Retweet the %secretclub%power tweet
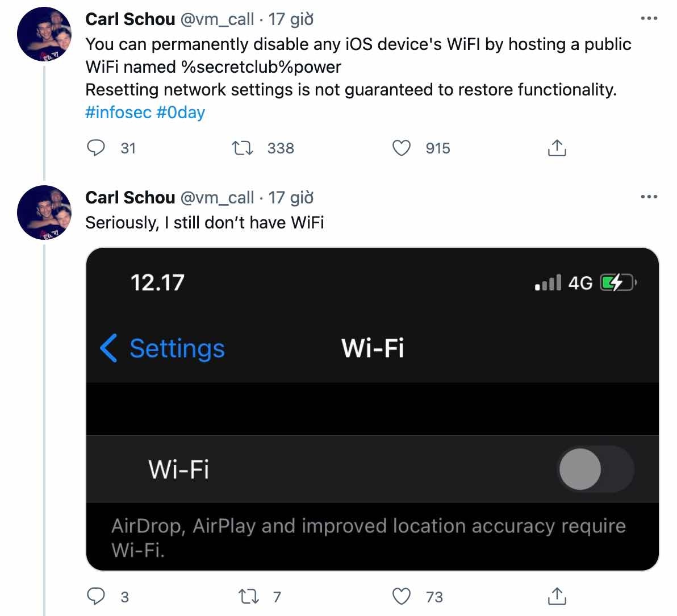The width and height of the screenshot is (677, 616). (244, 148)
